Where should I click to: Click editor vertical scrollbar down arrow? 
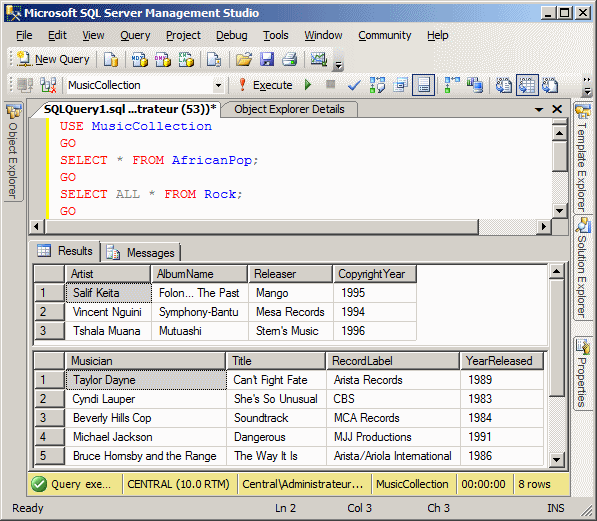559,211
